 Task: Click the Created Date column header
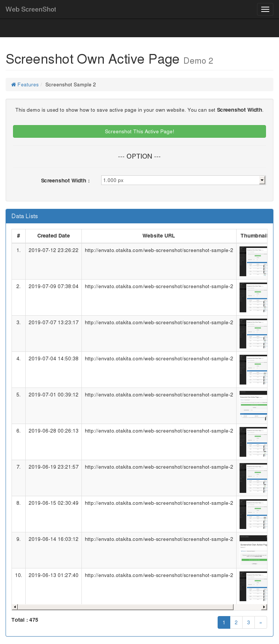click(x=54, y=236)
